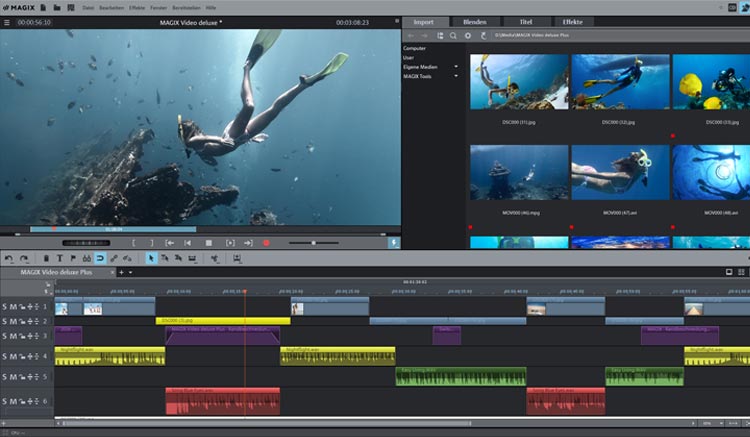
Task: Set a chapter marker flag
Action: 73,258
